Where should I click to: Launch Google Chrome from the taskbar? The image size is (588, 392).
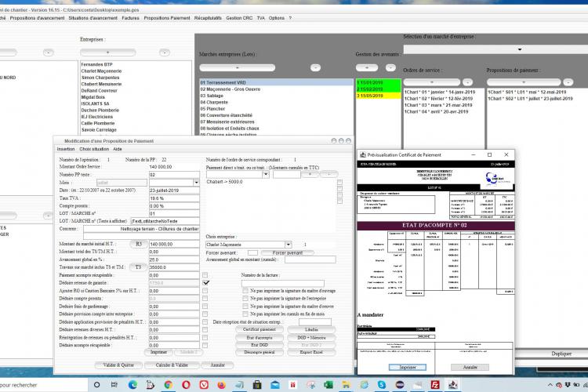coord(169,384)
